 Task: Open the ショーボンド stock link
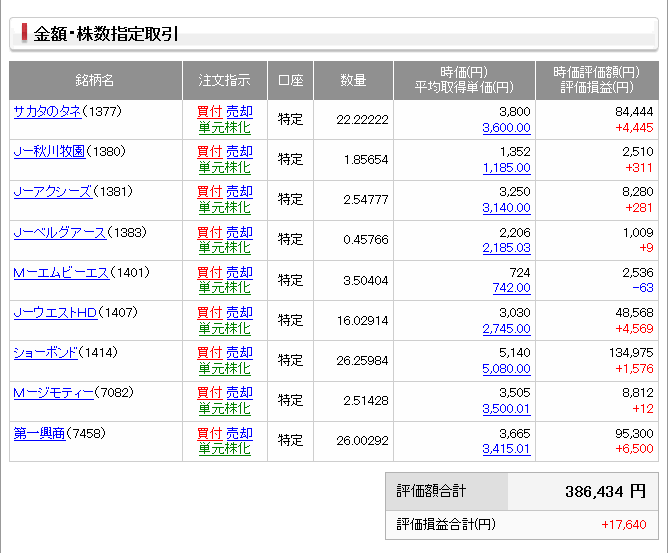pyautogui.click(x=44, y=353)
